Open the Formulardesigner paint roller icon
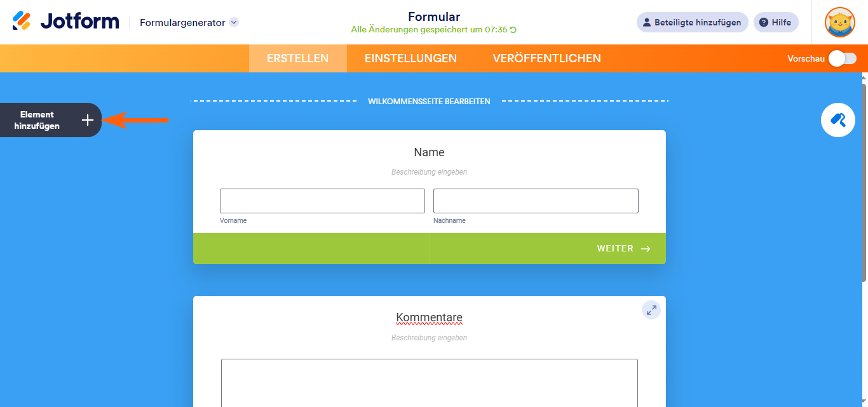The width and height of the screenshot is (868, 407). coord(837,119)
